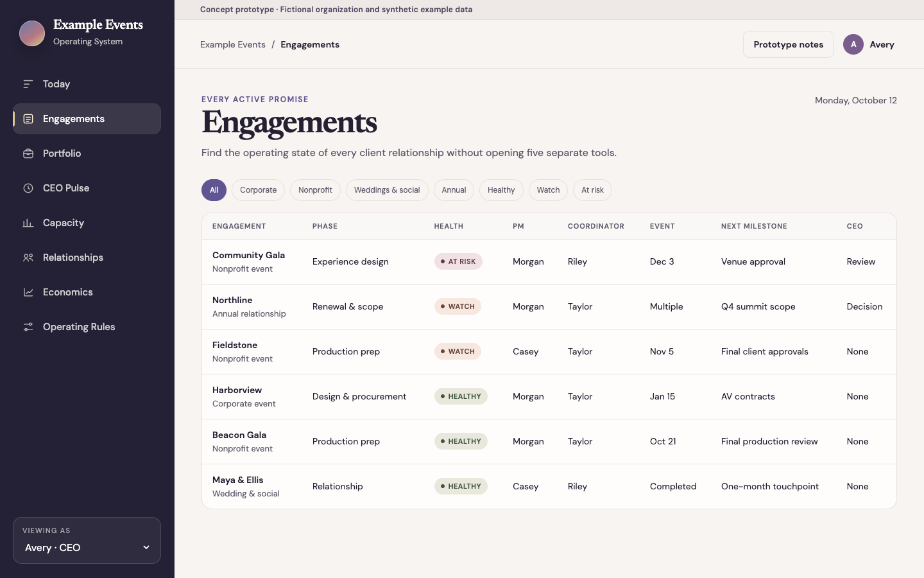Click the Avery avatar circle
This screenshot has width=924, height=578.
coord(853,44)
